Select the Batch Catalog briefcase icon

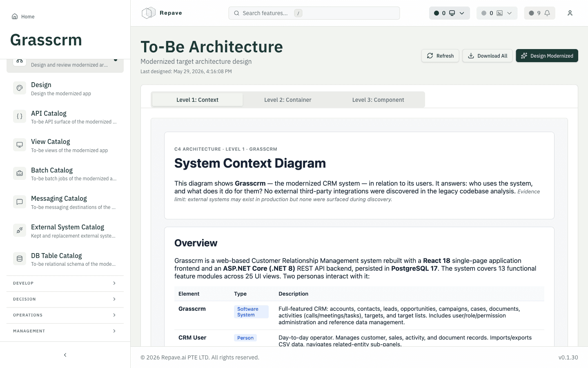point(20,173)
